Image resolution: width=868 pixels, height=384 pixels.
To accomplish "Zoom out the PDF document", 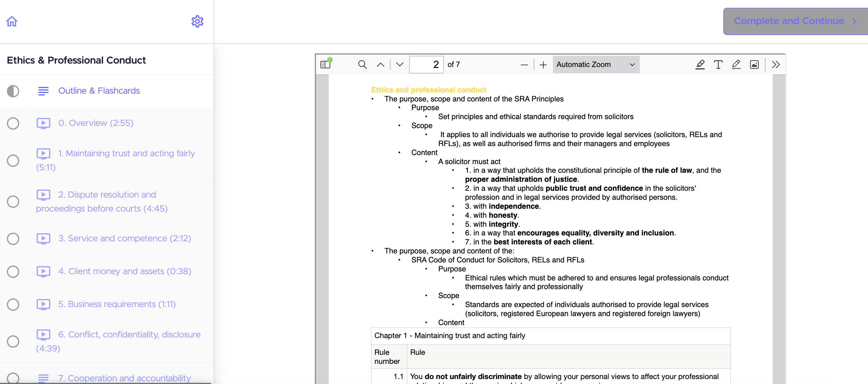I will pos(524,65).
